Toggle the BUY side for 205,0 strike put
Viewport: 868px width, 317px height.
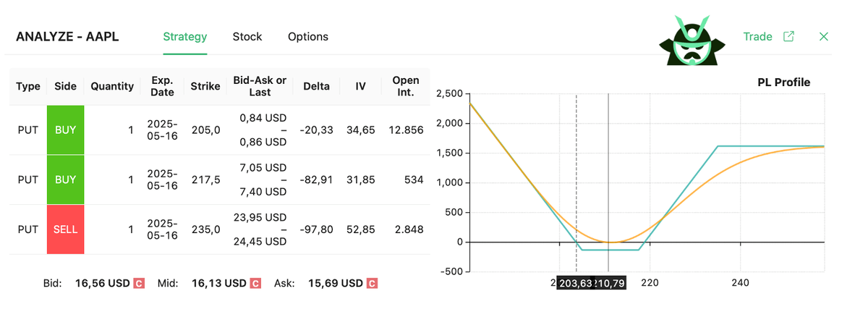(65, 130)
